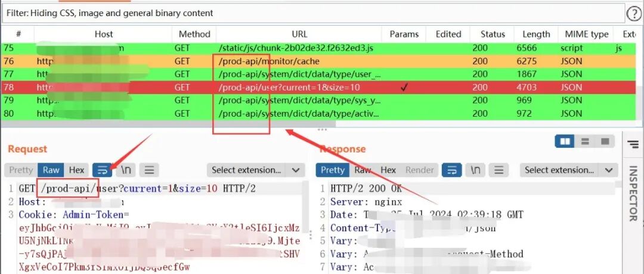
Task: Sort history by the Status column header
Action: click(492, 34)
